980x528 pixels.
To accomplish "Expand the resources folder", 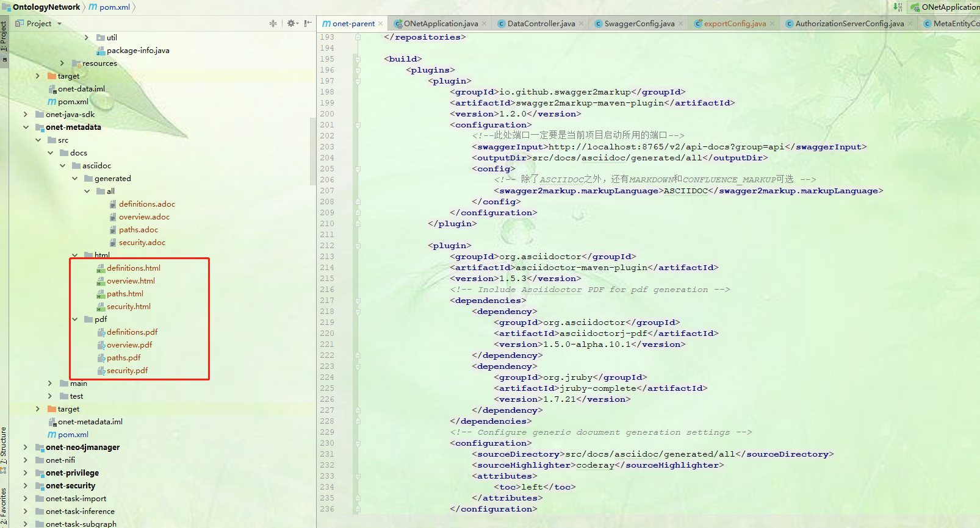I will (62, 63).
